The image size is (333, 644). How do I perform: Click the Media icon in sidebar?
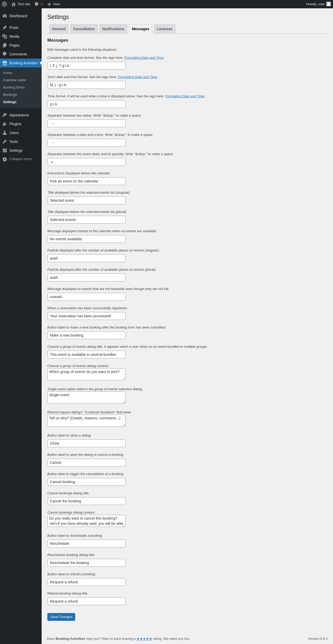pos(5,36)
